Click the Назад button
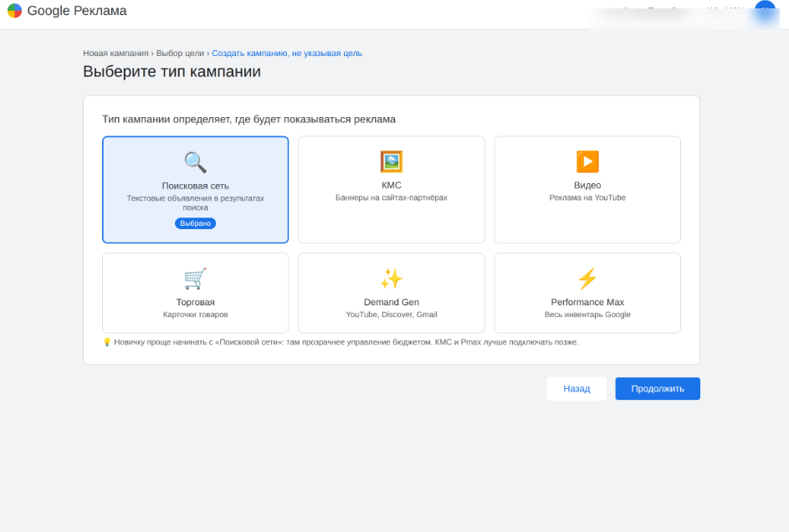The height and width of the screenshot is (532, 789). (x=576, y=389)
